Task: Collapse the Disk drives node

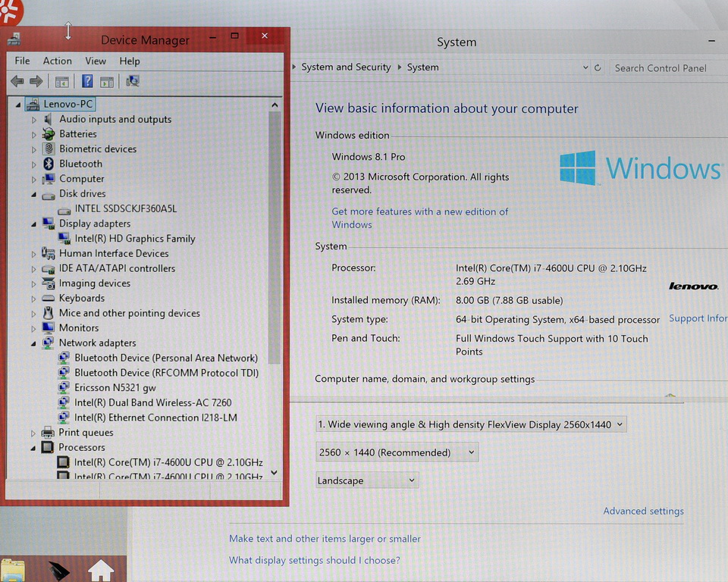Action: (33, 195)
